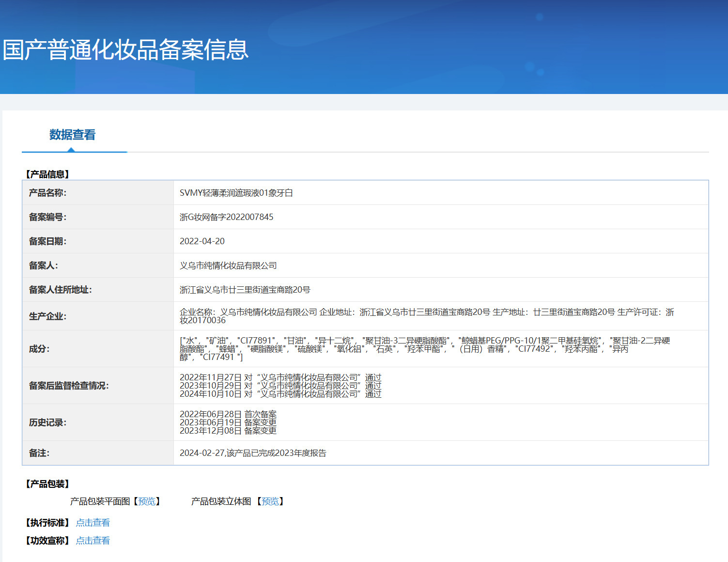Open 产品包装平面图 预览 link

click(147, 501)
